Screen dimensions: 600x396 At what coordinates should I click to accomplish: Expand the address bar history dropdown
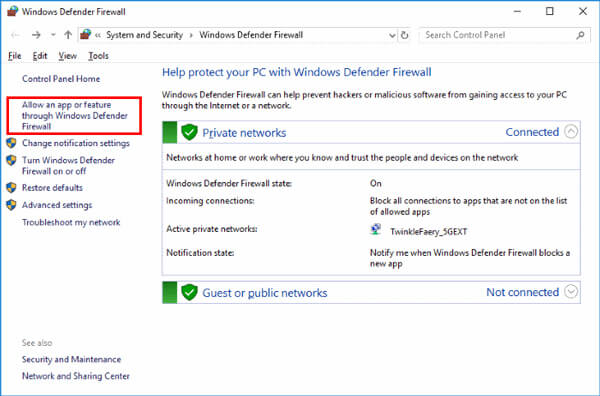coord(392,36)
